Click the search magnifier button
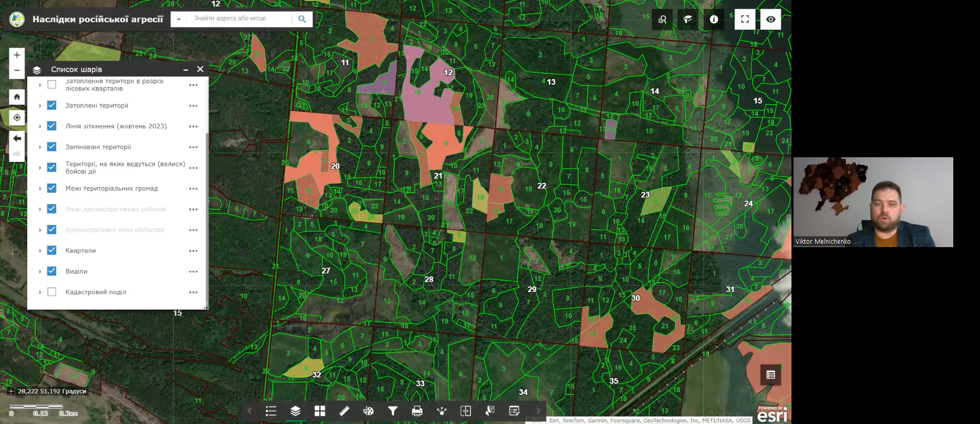980x424 pixels. pyautogui.click(x=302, y=19)
